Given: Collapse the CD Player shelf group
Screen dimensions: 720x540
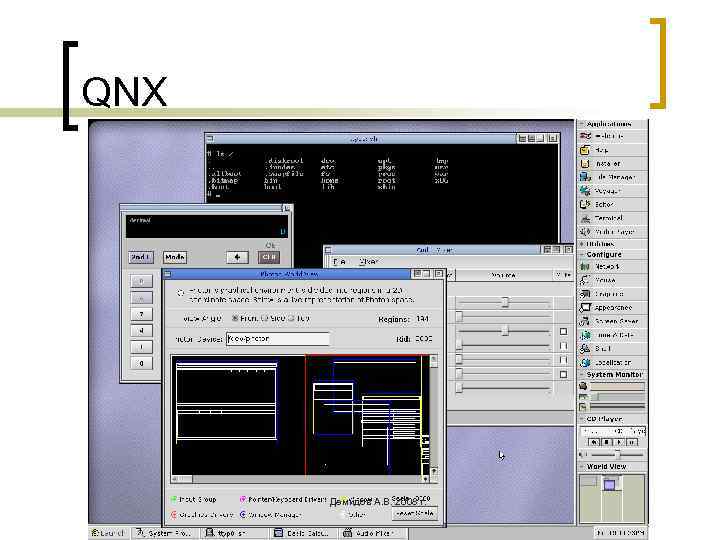Looking at the screenshot, I should pos(582,419).
